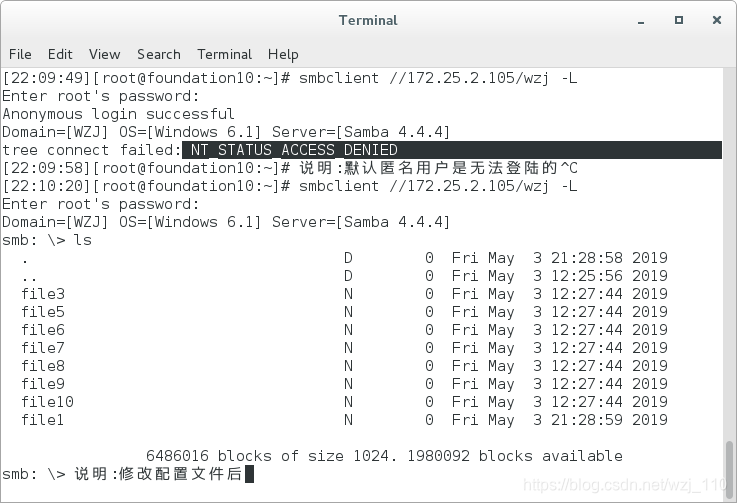Click the '6486016 blocks of size 1024' line
This screenshot has height=503, width=737.
point(272,456)
